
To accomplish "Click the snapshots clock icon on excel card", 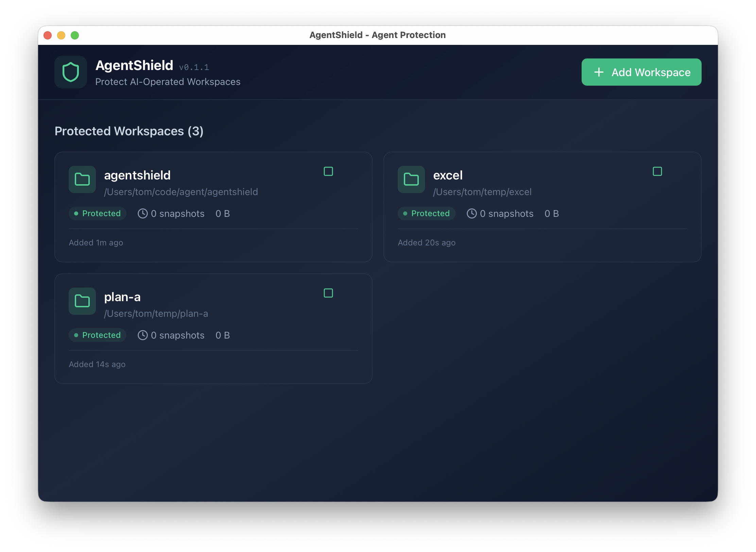I will [471, 213].
